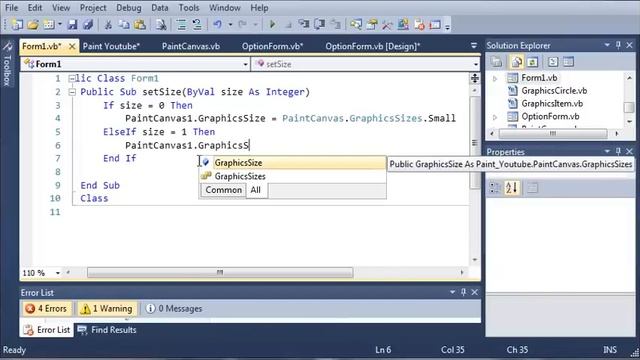Click the Copy toolbar icon

point(124,24)
